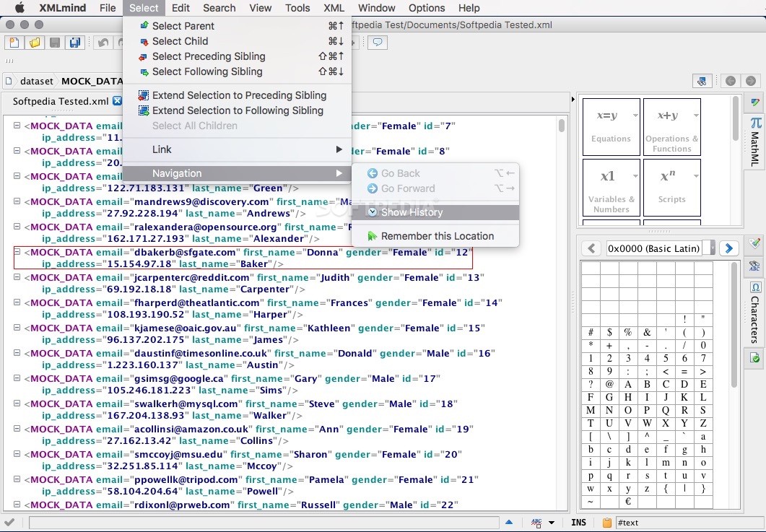The width and height of the screenshot is (766, 532).
Task: Click the gray Save toolbar icon
Action: click(55, 43)
